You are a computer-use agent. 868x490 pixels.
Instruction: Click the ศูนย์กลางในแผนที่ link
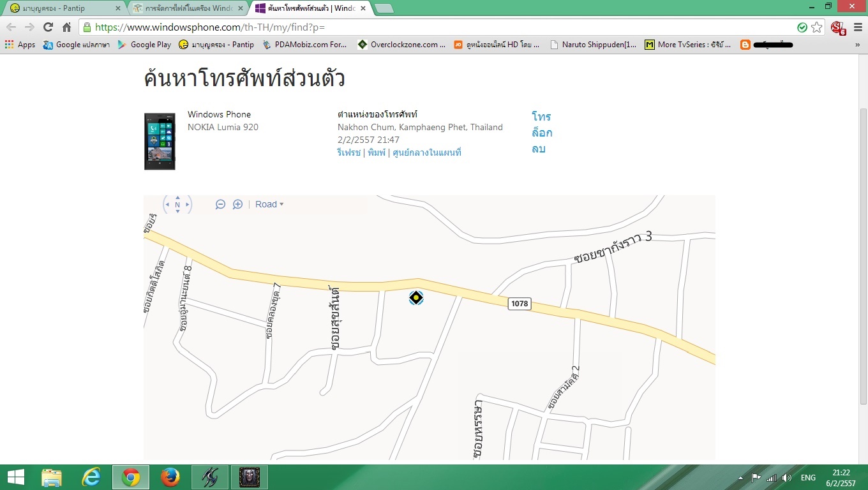(x=427, y=152)
